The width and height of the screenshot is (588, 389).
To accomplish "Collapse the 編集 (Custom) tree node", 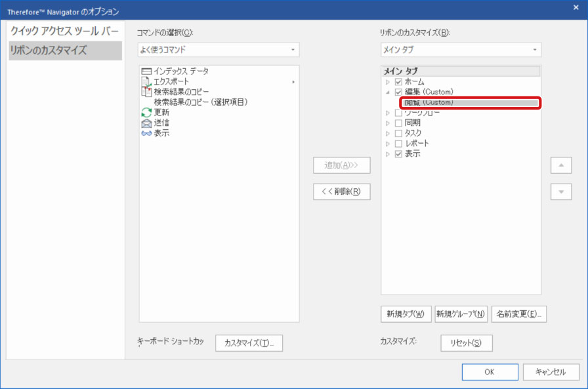I will pyautogui.click(x=388, y=92).
